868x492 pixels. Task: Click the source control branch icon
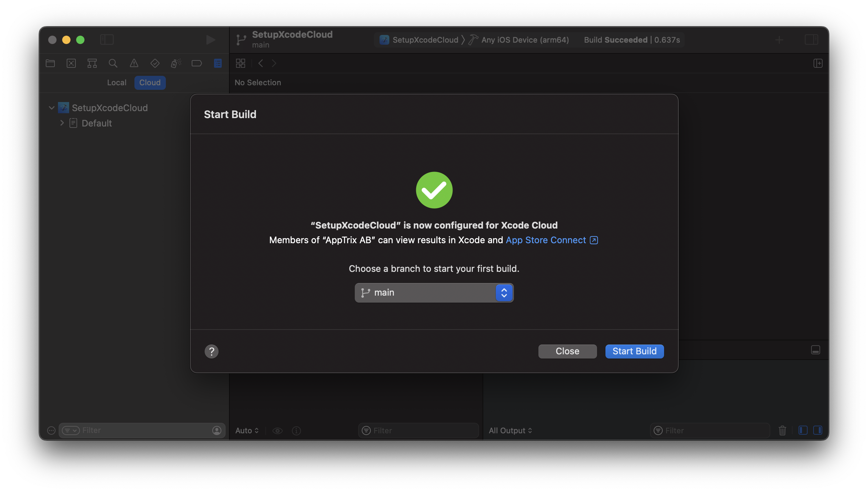[241, 40]
